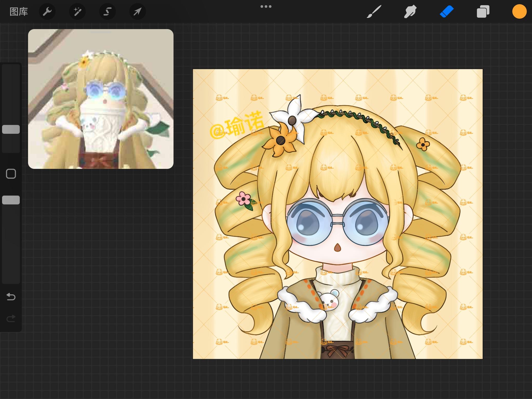Tap the reference window top grab handle
The height and width of the screenshot is (399, 532).
point(101,32)
